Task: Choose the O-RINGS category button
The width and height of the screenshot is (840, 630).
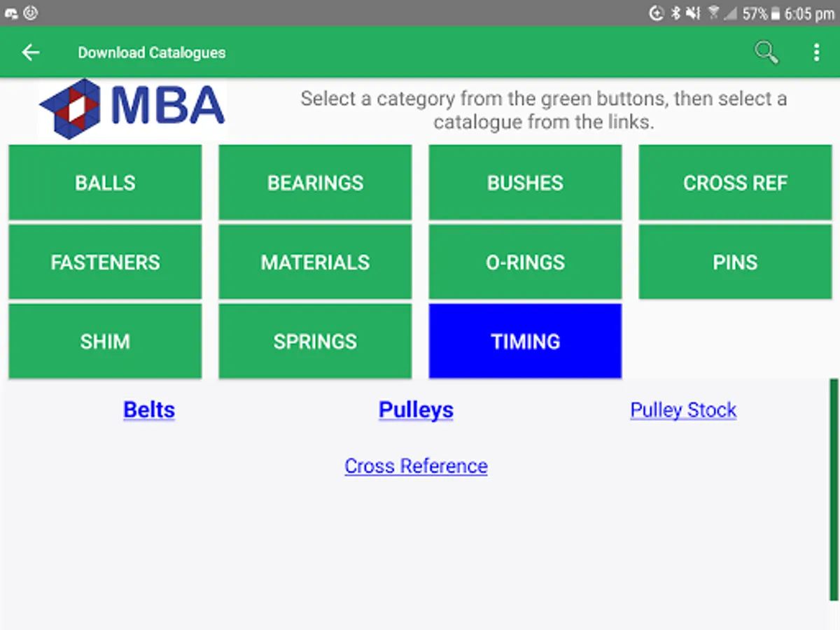Action: click(525, 262)
